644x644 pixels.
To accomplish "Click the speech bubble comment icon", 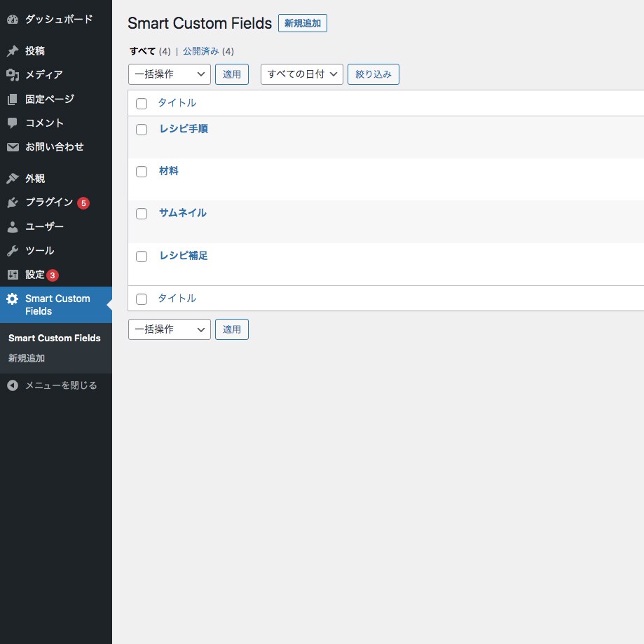I will click(x=13, y=123).
